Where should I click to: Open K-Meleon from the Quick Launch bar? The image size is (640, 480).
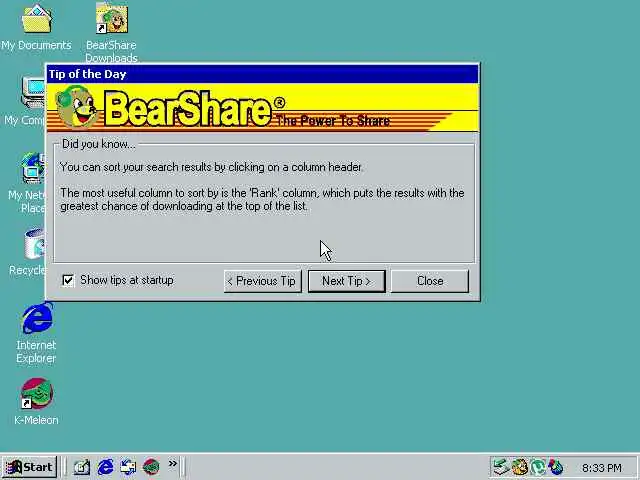pos(151,467)
